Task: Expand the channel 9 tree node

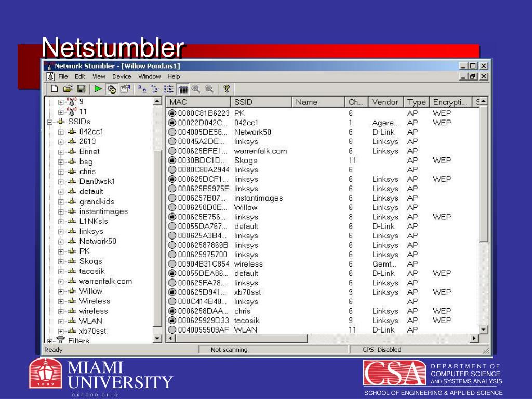Action: click(61, 102)
